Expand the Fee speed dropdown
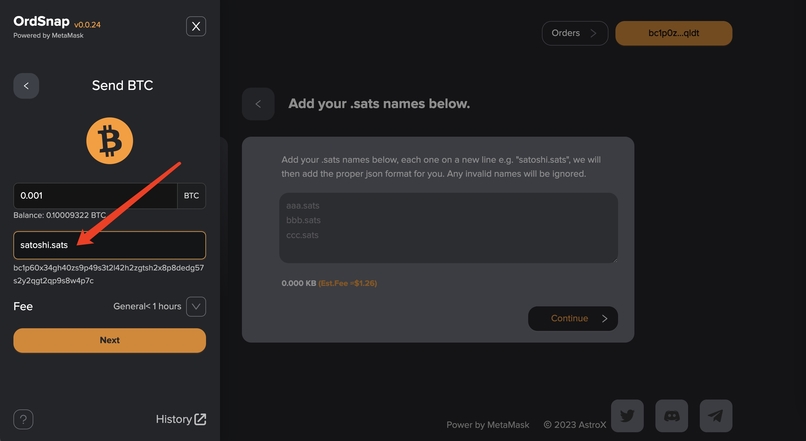This screenshot has height=441, width=806. [x=196, y=306]
